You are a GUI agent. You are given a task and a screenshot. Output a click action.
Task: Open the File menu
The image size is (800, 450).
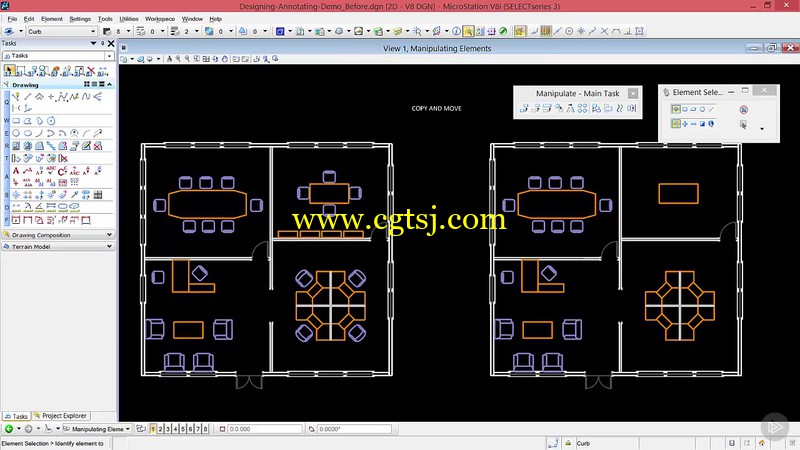(x=12, y=19)
